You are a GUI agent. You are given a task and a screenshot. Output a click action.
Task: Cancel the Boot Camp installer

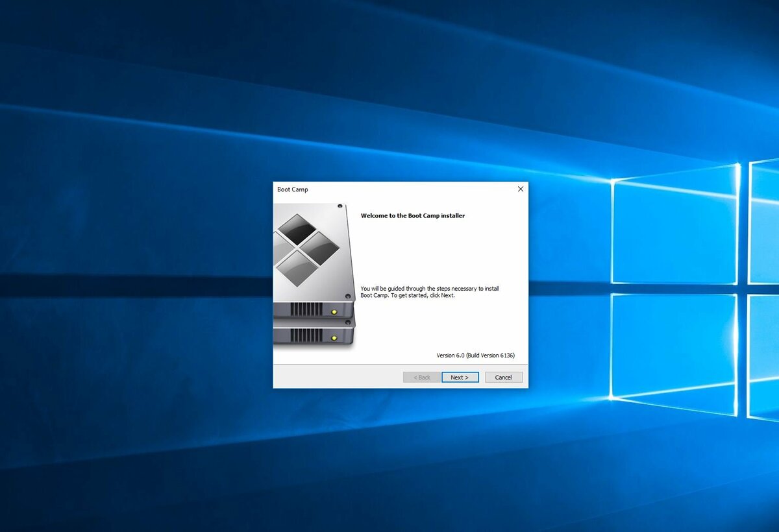(503, 377)
